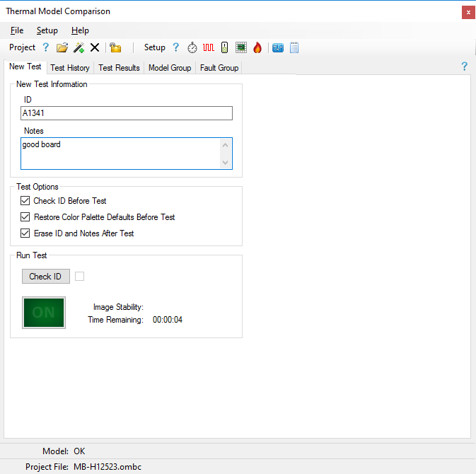Click the Project help question mark icon

[46, 47]
